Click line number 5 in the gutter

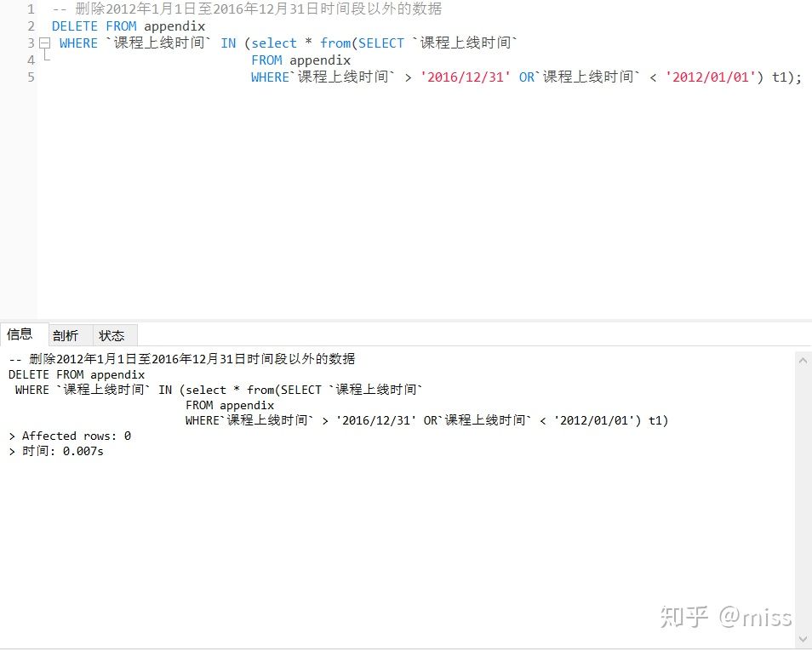click(x=31, y=77)
